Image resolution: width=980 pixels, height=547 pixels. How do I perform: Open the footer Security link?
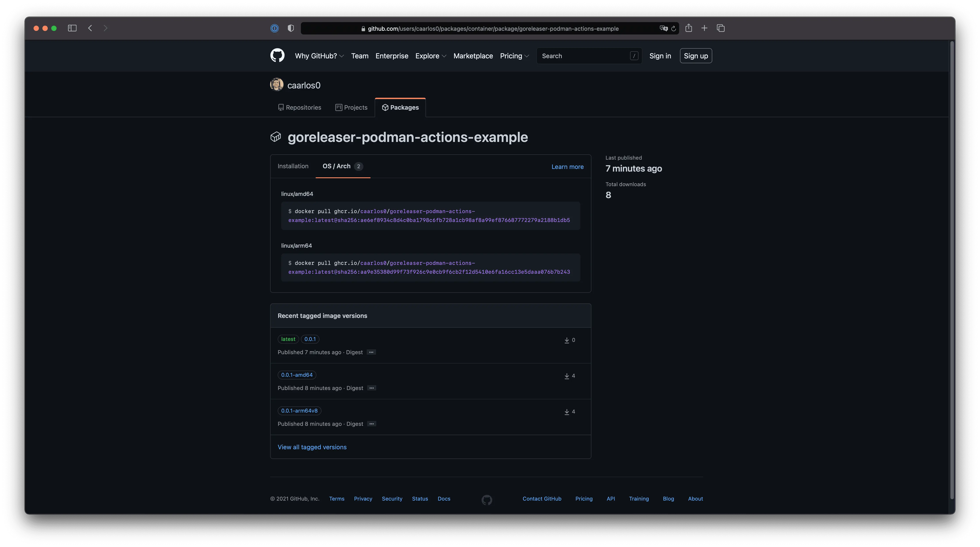(392, 499)
